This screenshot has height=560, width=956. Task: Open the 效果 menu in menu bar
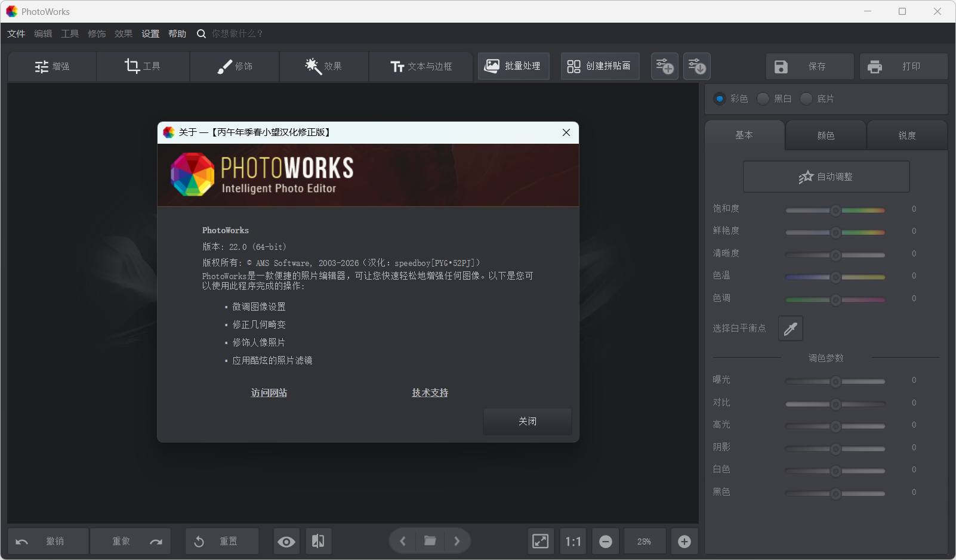coord(124,34)
